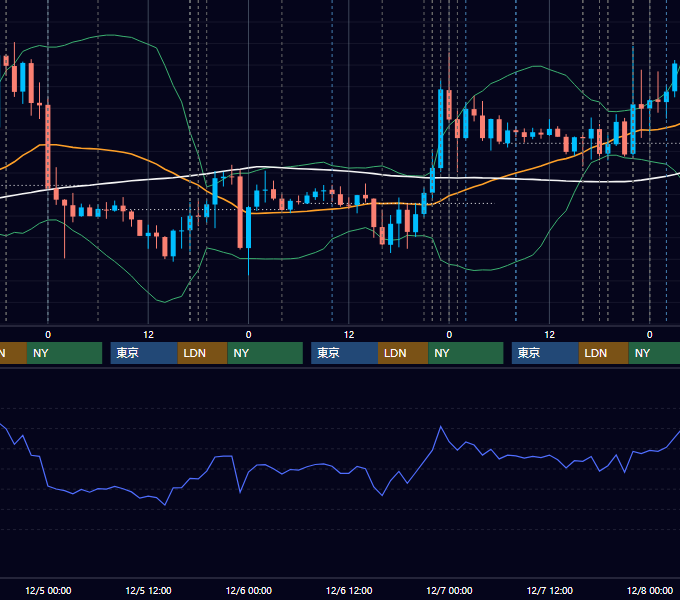Click the tall blue breakout candle before 12/7 00:00

pyautogui.click(x=441, y=128)
